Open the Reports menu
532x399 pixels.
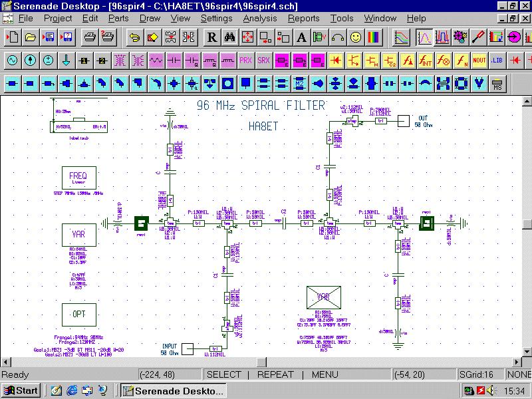click(x=303, y=18)
